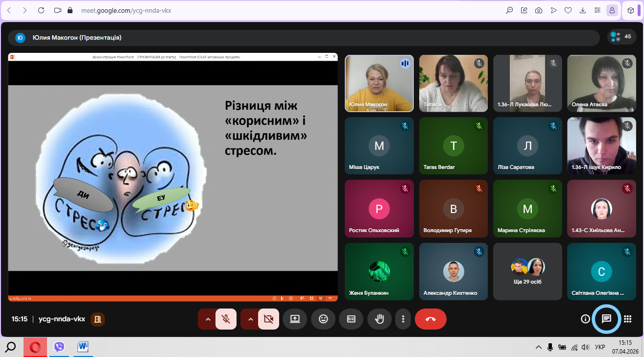Open the activities grid icon
This screenshot has height=357, width=644.
point(627,319)
